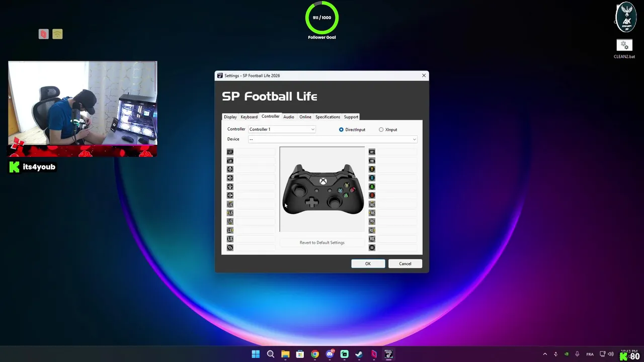
Task: Select the RB bumper mapping icon
Action: click(x=372, y=160)
